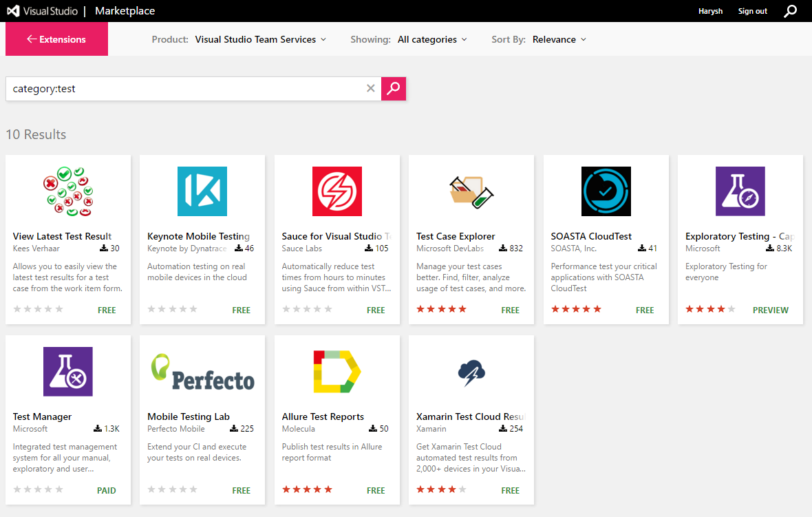Click publisher name Xamarin
Screen dimensions: 812x517
point(431,428)
